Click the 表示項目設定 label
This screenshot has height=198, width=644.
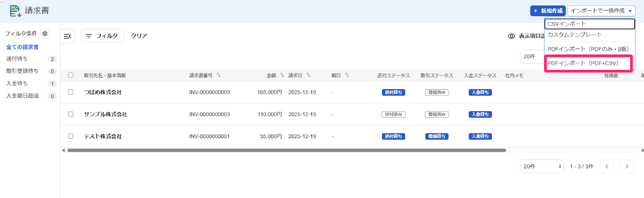(x=531, y=36)
